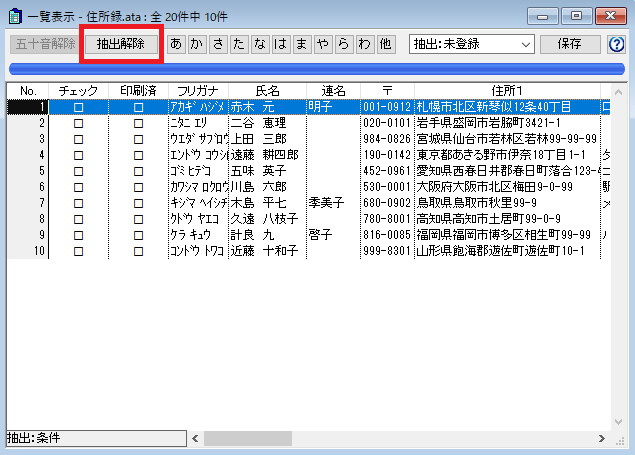The width and height of the screenshot is (635, 455).
Task: Toggle 印刷済 checkbox for row 3 上田 三郎
Action: click(x=138, y=139)
